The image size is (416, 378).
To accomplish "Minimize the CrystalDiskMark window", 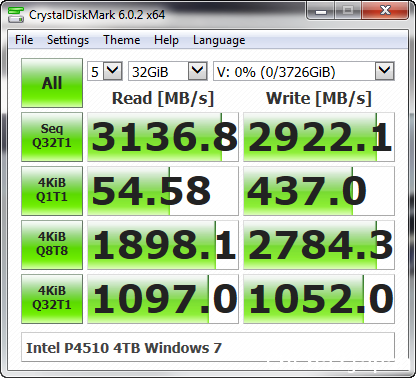I will point(321,11).
